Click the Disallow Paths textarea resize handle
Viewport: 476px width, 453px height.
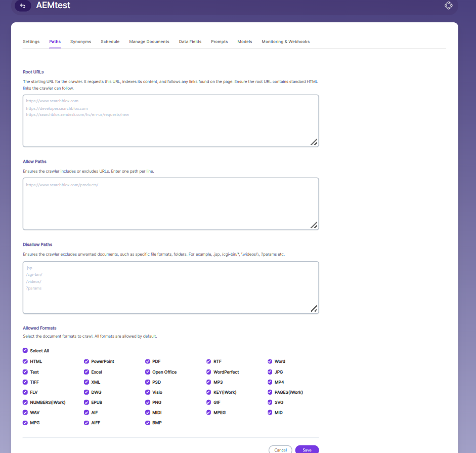tap(314, 309)
